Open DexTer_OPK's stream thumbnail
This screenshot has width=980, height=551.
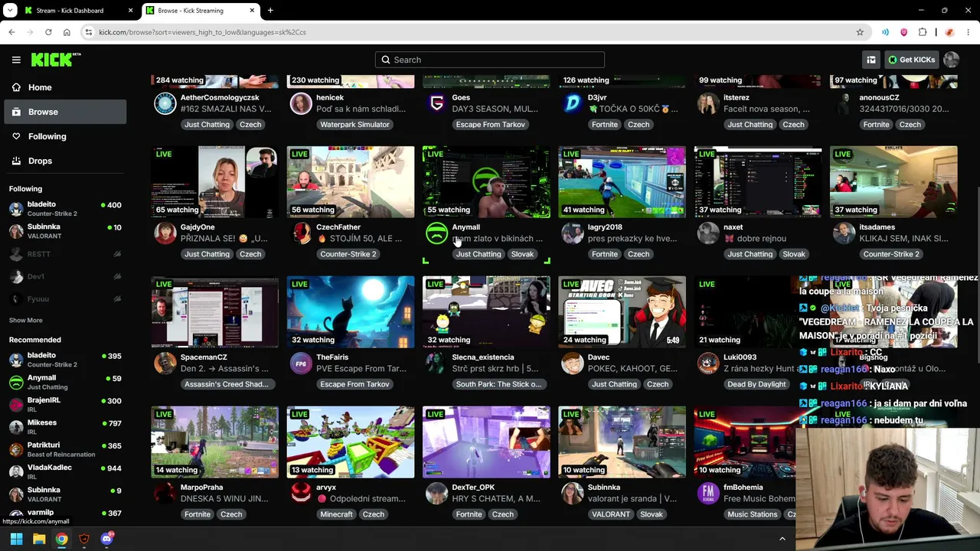tap(486, 442)
